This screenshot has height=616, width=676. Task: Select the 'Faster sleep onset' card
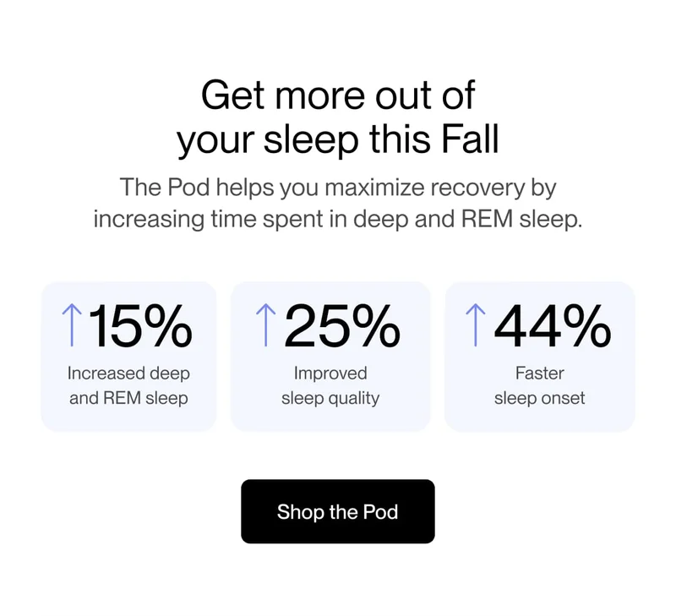click(x=540, y=355)
